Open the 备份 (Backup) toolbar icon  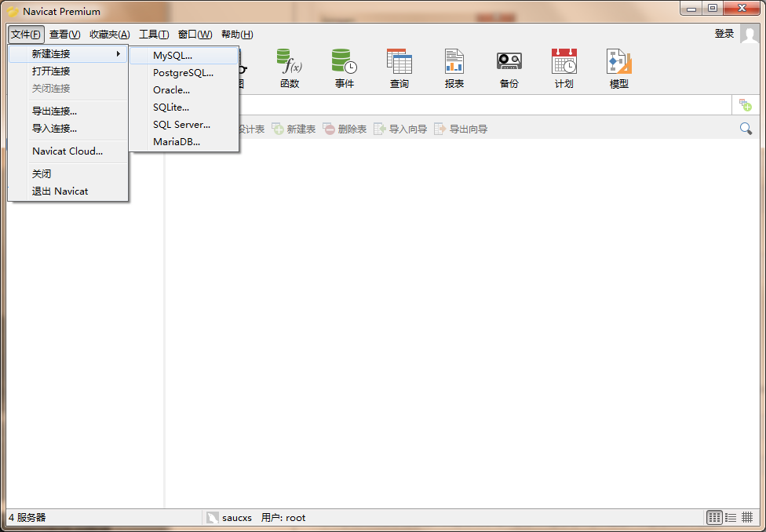pos(509,68)
